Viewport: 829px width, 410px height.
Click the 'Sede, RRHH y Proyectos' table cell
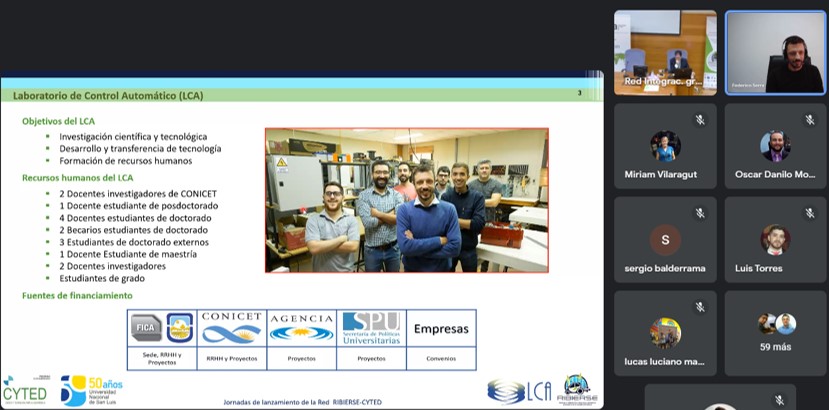point(162,359)
